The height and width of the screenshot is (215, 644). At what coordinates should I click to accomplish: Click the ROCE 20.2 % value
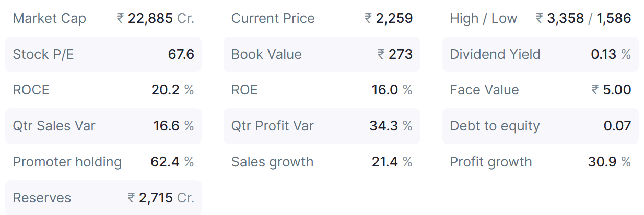pyautogui.click(x=173, y=90)
